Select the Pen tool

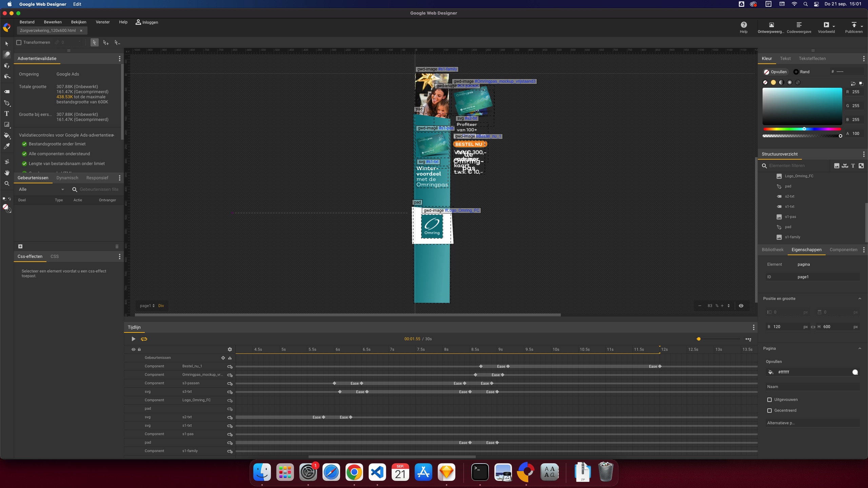tap(6, 103)
